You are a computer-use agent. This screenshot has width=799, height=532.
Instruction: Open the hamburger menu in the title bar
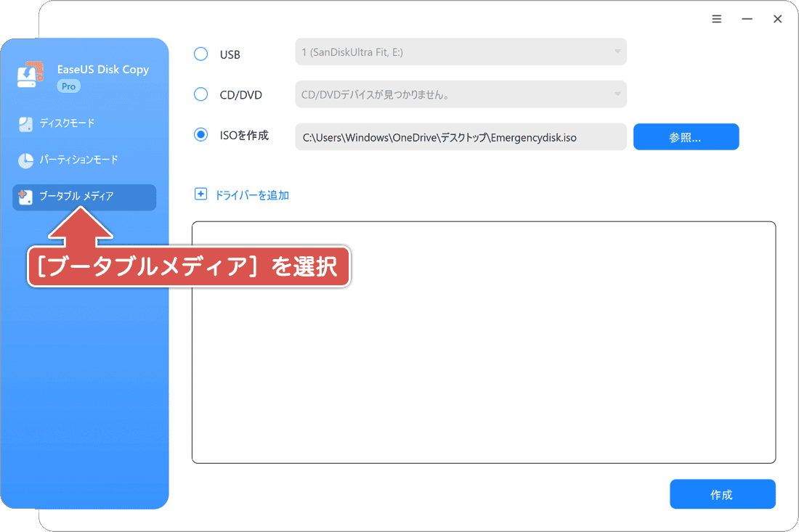point(716,19)
